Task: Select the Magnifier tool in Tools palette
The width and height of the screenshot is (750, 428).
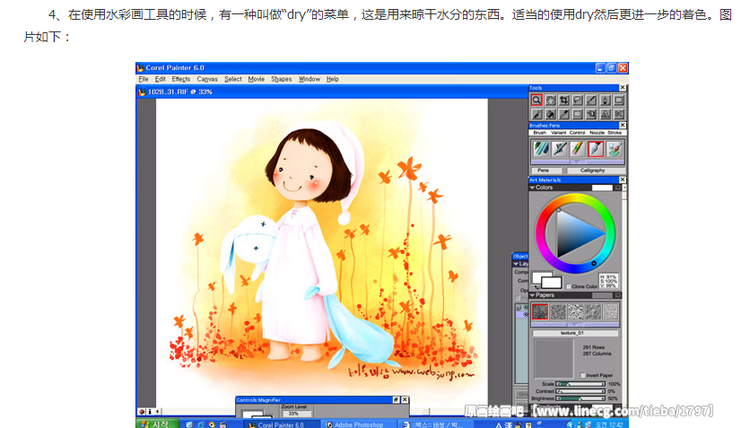Action: point(536,100)
